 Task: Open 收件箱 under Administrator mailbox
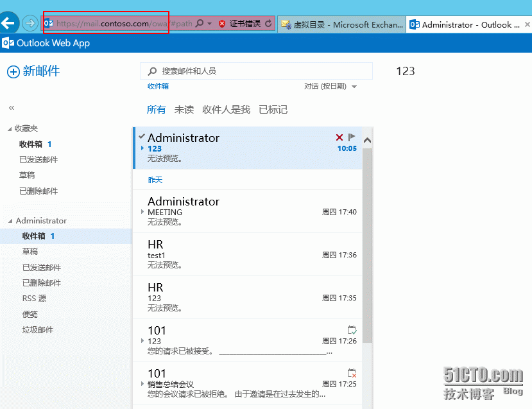click(66, 236)
